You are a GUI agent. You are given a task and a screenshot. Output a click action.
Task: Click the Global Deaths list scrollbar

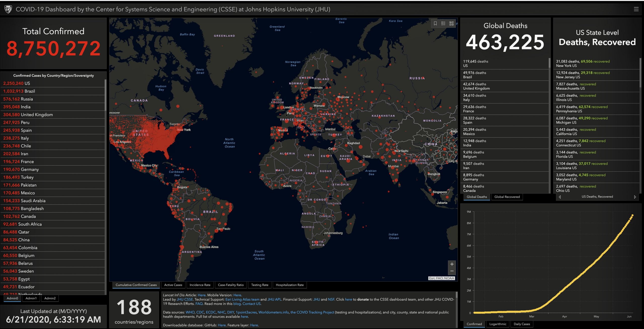549,63
